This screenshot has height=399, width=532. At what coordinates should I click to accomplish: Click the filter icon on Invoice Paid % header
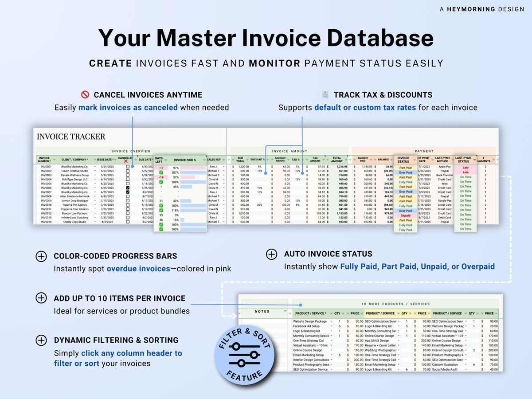click(x=204, y=160)
